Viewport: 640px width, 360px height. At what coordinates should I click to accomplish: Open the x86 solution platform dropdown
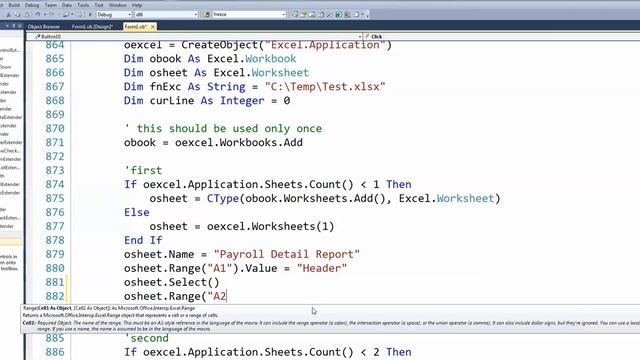(166, 14)
